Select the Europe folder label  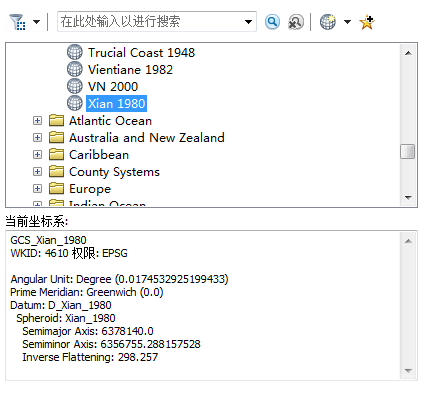click(x=90, y=189)
